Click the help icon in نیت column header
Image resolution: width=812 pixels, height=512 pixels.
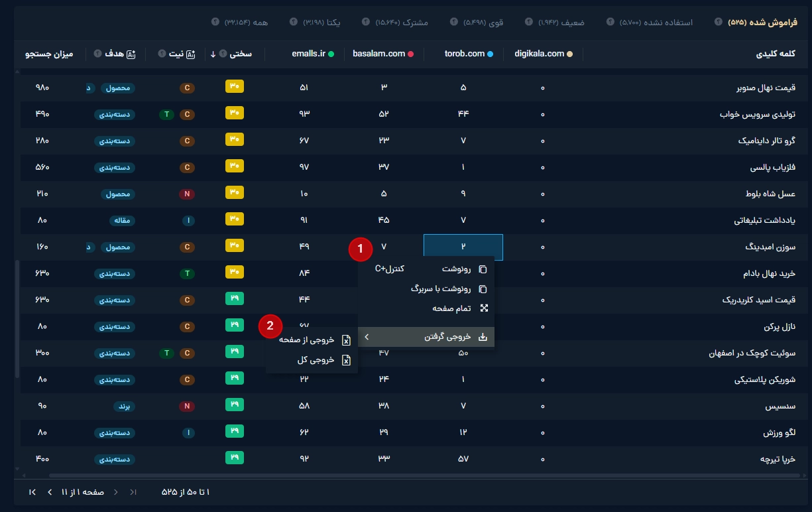161,54
